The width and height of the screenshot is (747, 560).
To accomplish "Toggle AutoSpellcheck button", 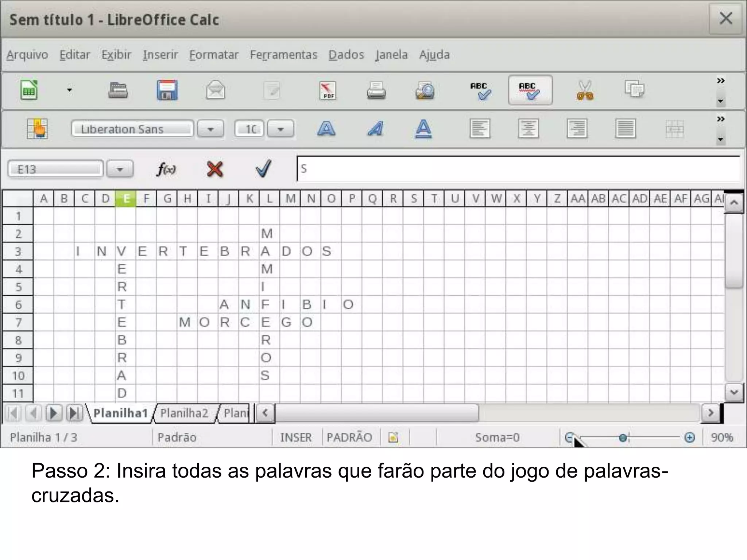I will tap(530, 90).
